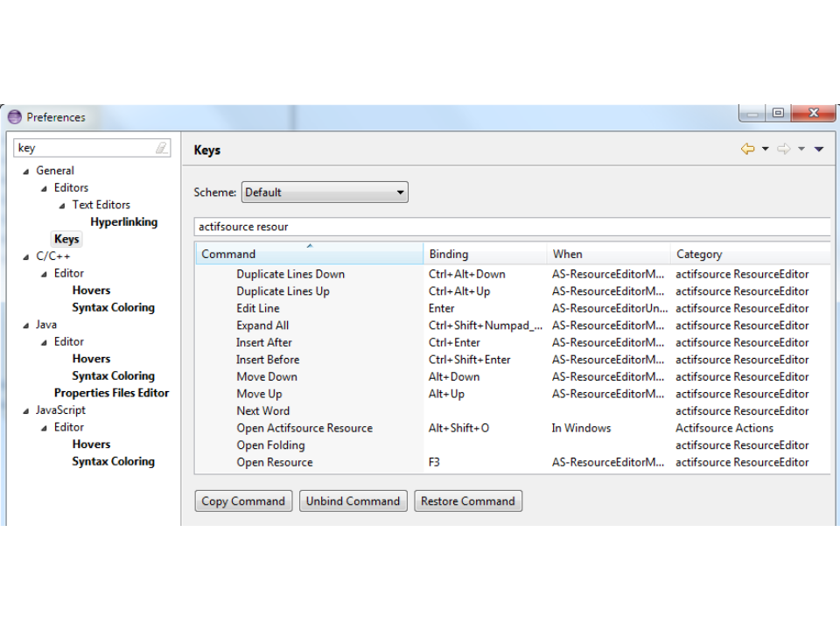
Task: Sort by the Binding column header
Action: 484,255
